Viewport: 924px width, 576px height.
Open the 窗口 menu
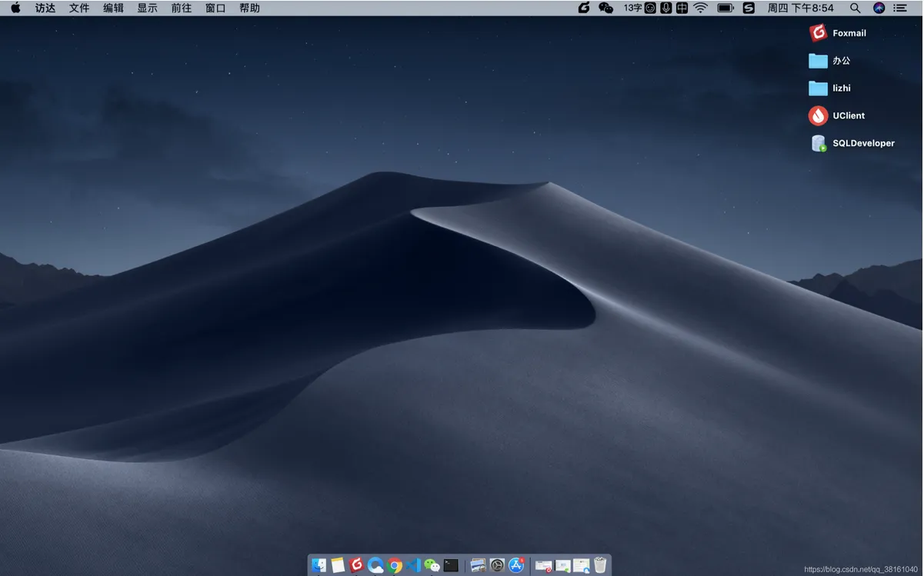215,8
